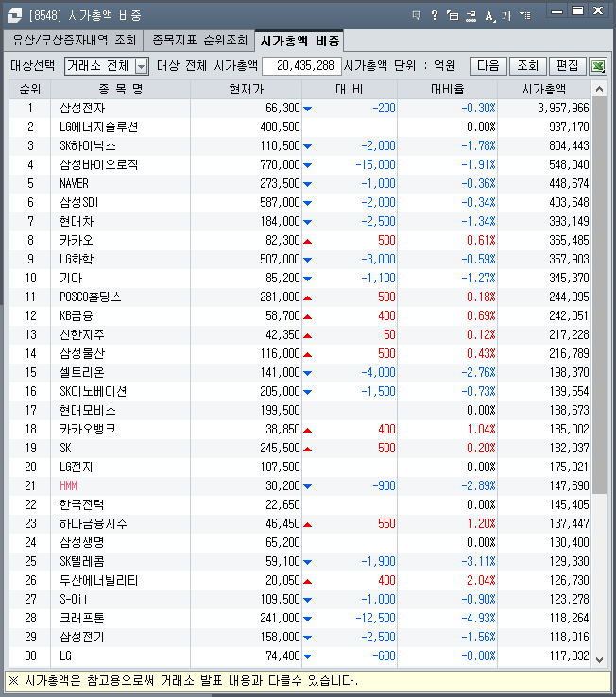Screen dimensions: 616x697
Task: Select 신한지주 in the list
Action: tap(82, 334)
